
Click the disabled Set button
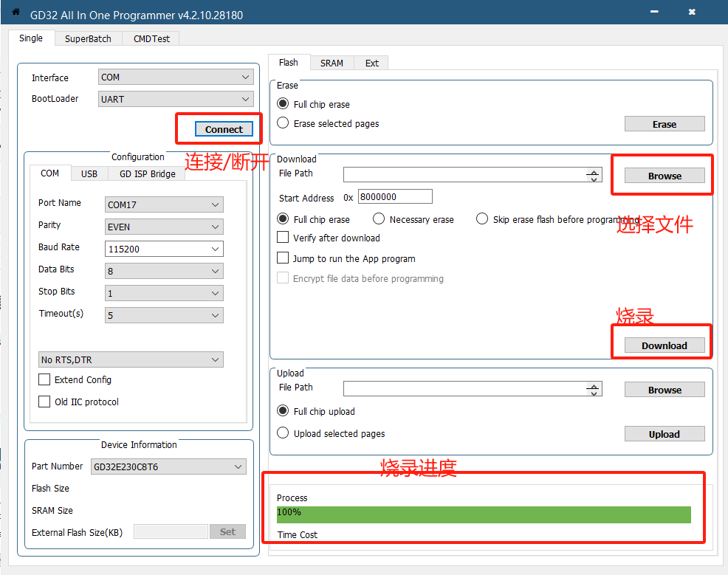[x=227, y=532]
